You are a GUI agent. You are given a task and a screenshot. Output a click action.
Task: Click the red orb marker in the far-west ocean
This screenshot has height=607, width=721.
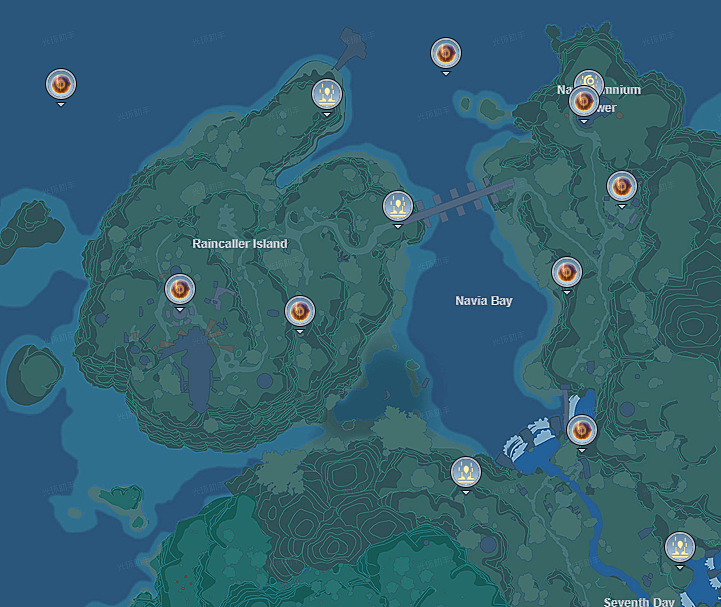(61, 84)
